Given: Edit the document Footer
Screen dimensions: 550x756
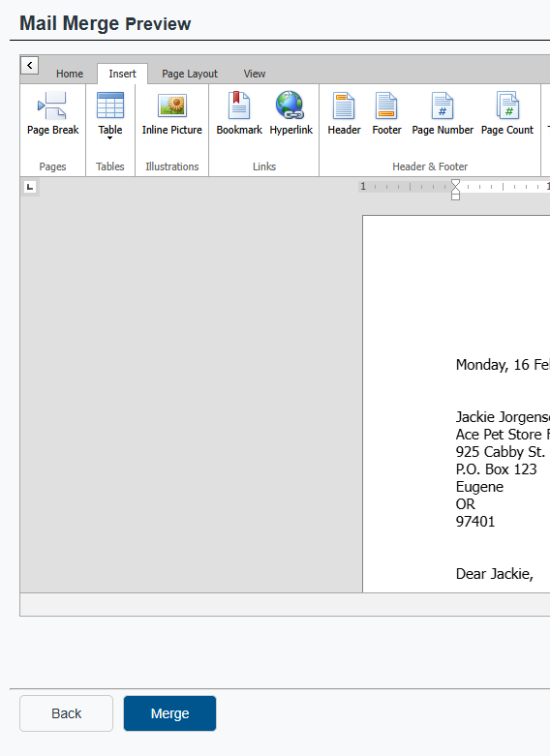Looking at the screenshot, I should coord(386,114).
